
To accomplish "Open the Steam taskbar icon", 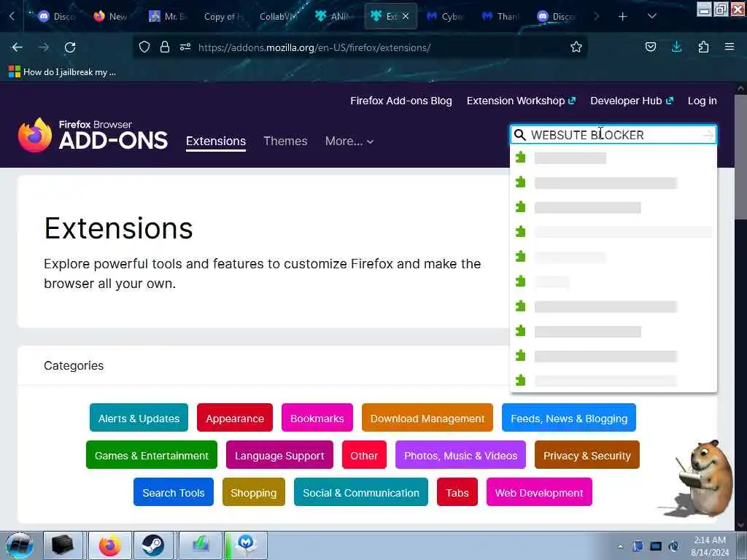I will [x=153, y=545].
